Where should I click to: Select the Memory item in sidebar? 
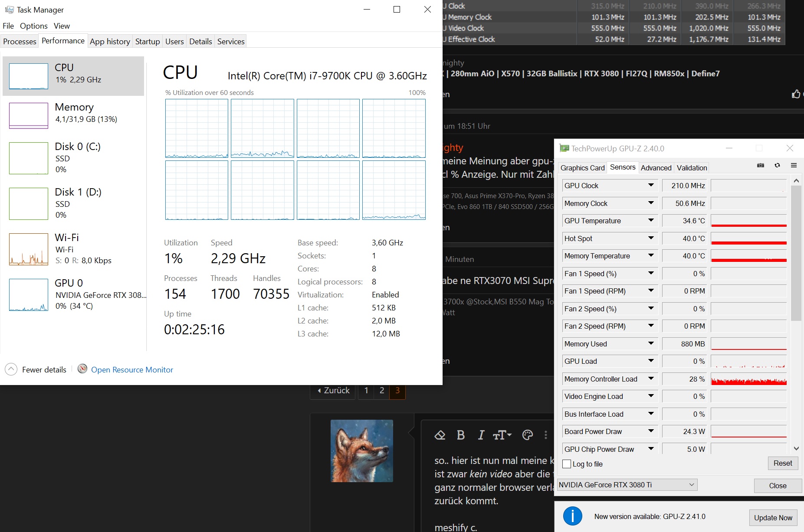click(73, 115)
